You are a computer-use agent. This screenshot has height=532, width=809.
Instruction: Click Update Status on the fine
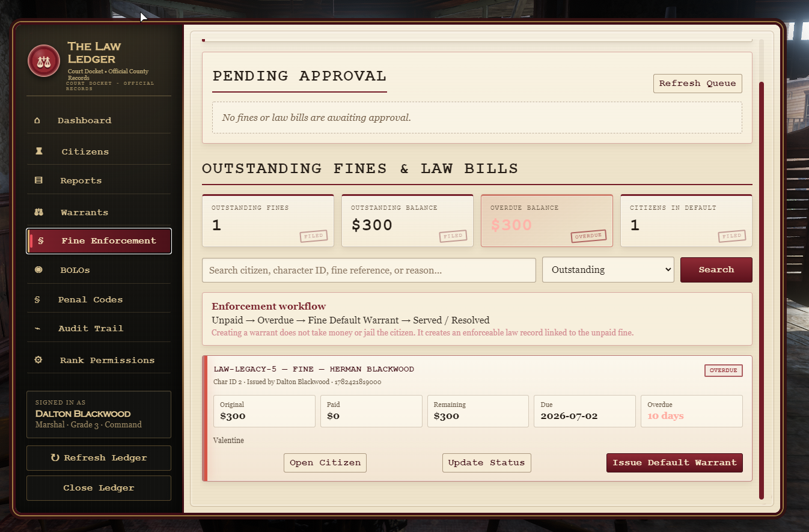click(487, 463)
